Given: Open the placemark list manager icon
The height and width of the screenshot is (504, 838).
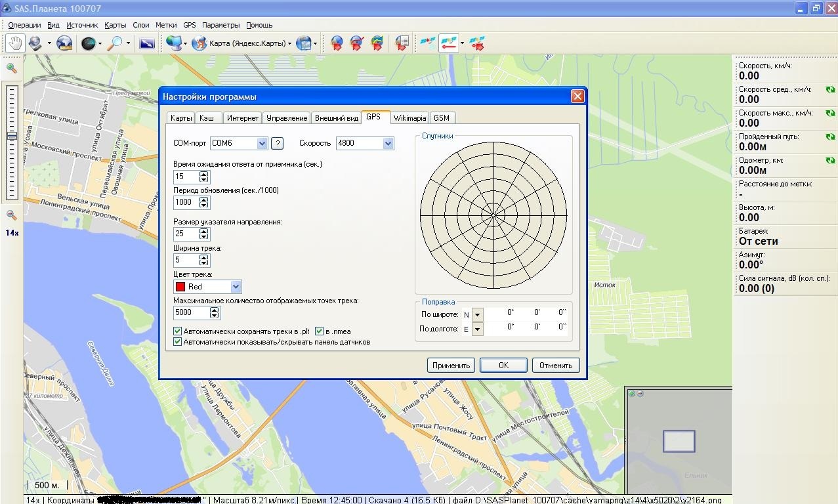Looking at the screenshot, I should click(x=402, y=43).
